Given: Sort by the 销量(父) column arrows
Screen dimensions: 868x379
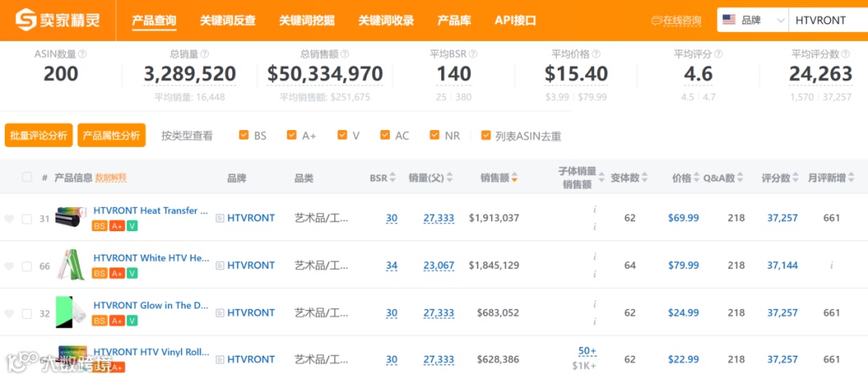Looking at the screenshot, I should tap(449, 178).
